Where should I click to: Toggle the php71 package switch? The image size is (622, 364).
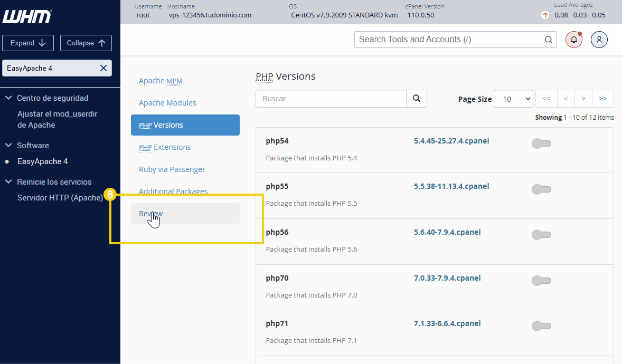coord(541,326)
